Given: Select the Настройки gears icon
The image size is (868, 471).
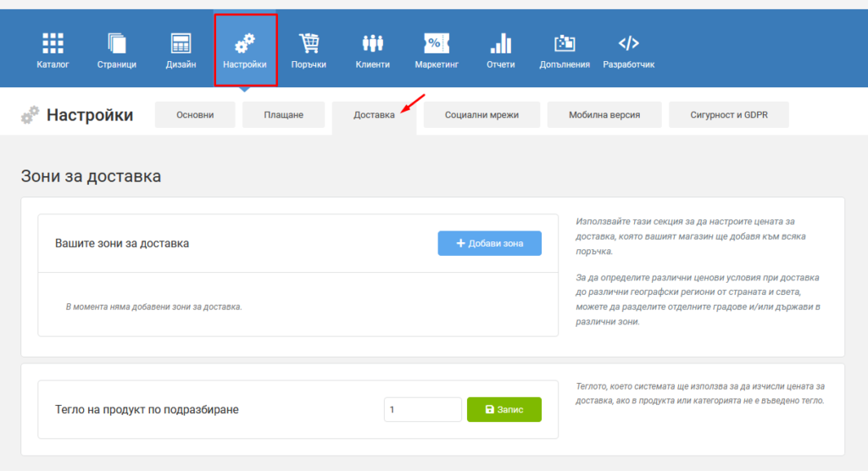Looking at the screenshot, I should coord(245,43).
